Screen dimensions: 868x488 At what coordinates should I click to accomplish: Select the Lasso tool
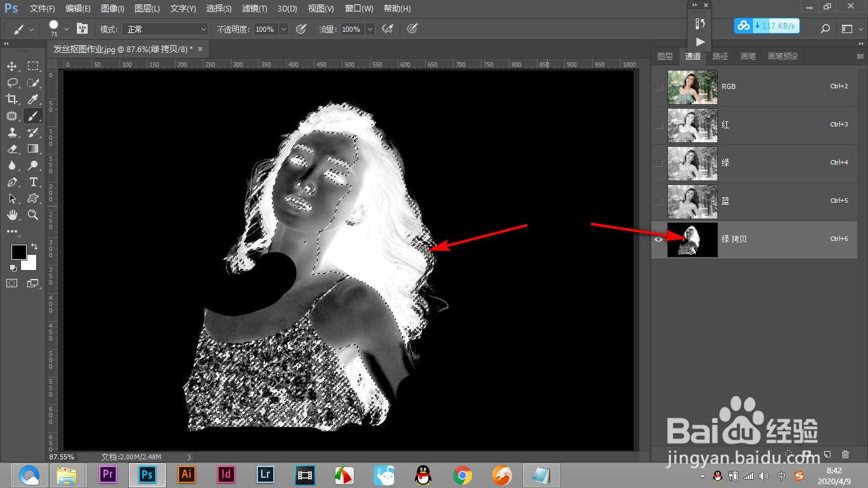tap(12, 83)
